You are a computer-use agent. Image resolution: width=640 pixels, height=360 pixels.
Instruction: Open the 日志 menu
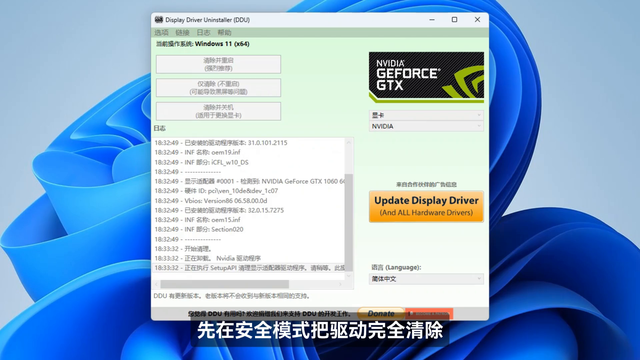tap(203, 33)
